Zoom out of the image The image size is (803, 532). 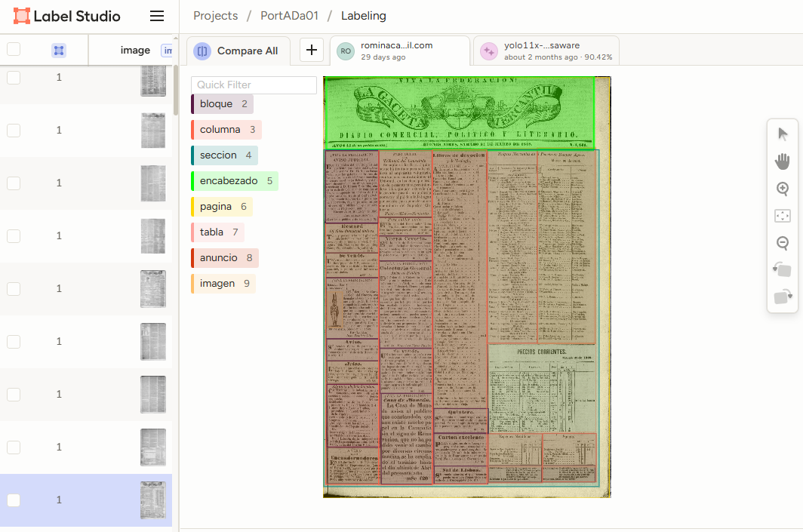(783, 243)
